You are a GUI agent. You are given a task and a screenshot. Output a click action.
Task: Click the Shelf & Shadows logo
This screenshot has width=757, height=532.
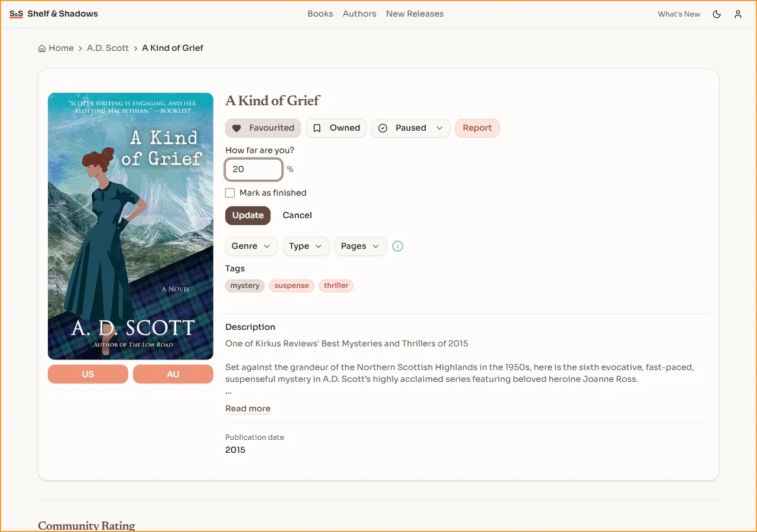54,14
